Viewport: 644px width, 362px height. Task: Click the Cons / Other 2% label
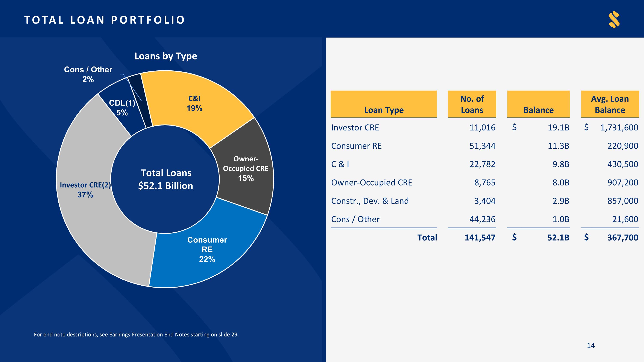pyautogui.click(x=88, y=74)
